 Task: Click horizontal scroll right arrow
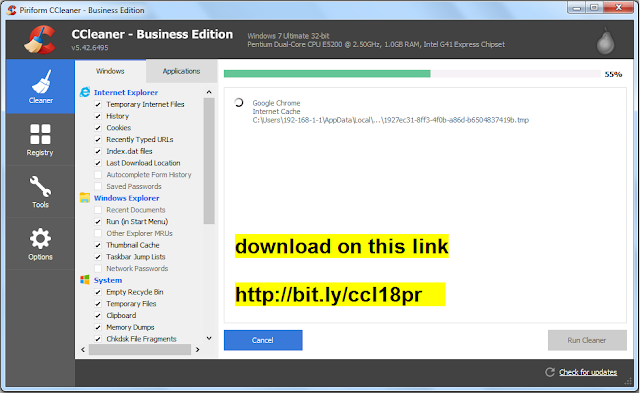pos(198,350)
